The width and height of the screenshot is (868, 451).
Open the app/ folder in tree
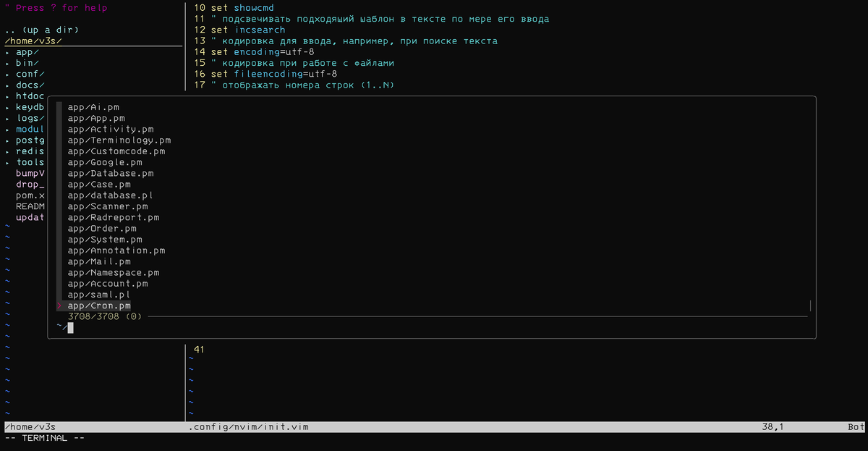tap(27, 52)
